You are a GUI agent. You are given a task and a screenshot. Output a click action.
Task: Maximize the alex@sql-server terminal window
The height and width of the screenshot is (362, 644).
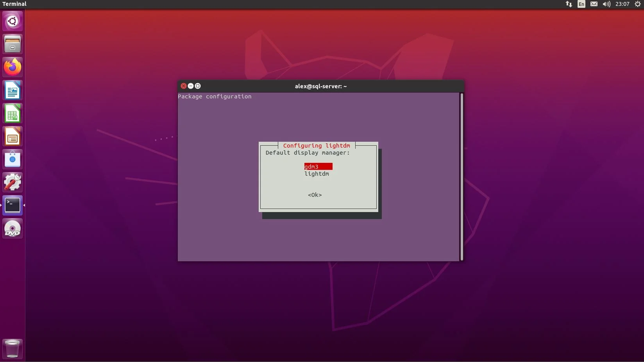pos(198,86)
